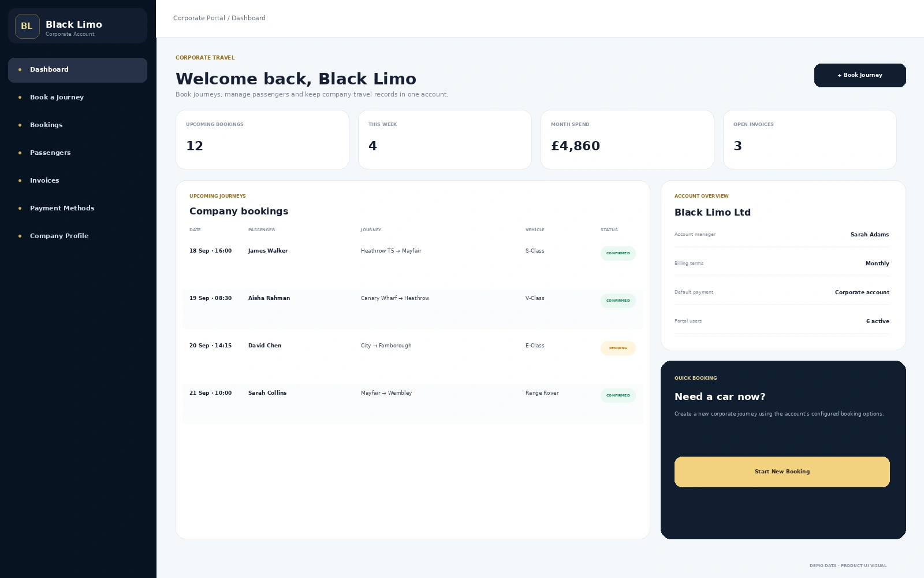
Task: Click the Start New Booking button
Action: click(x=782, y=472)
